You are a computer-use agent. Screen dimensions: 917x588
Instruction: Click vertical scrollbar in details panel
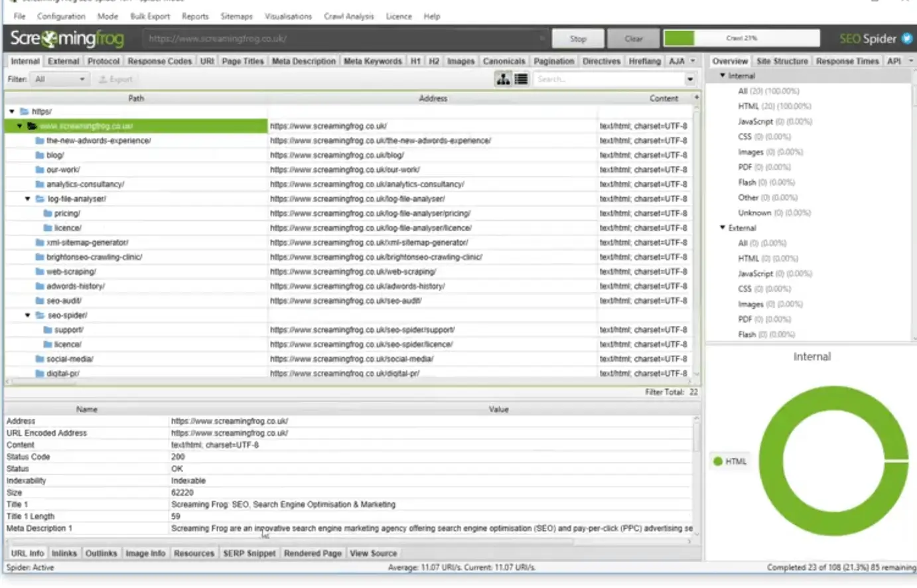tap(696, 438)
